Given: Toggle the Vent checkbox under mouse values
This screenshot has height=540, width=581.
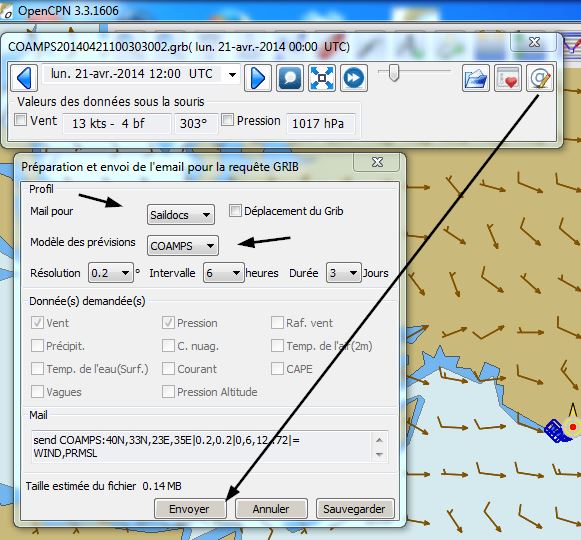Looking at the screenshot, I should pyautogui.click(x=20, y=120).
